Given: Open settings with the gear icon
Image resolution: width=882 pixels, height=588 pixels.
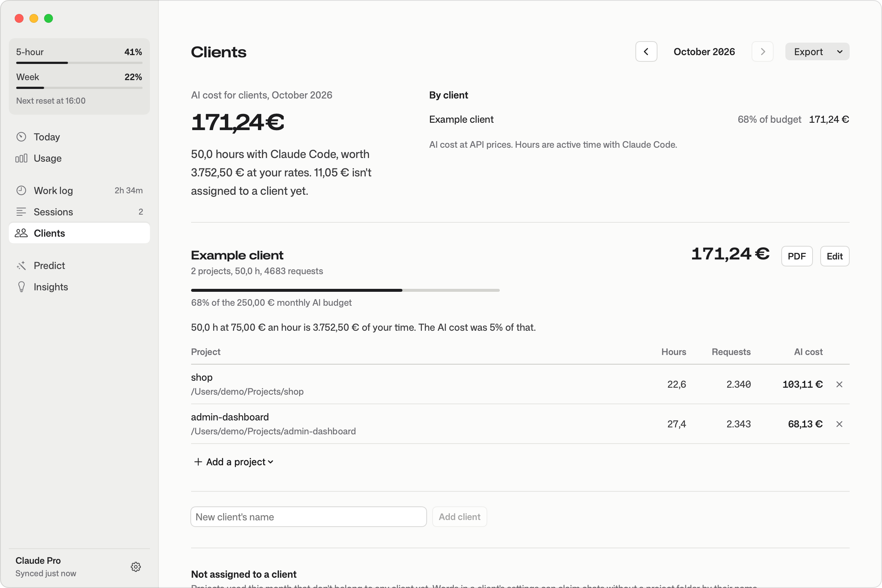Looking at the screenshot, I should click(x=136, y=567).
